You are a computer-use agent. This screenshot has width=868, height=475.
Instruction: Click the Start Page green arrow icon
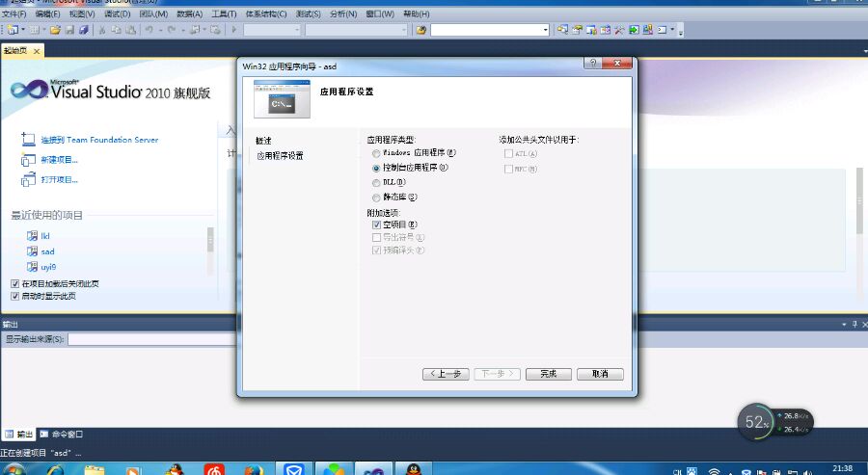click(634, 30)
